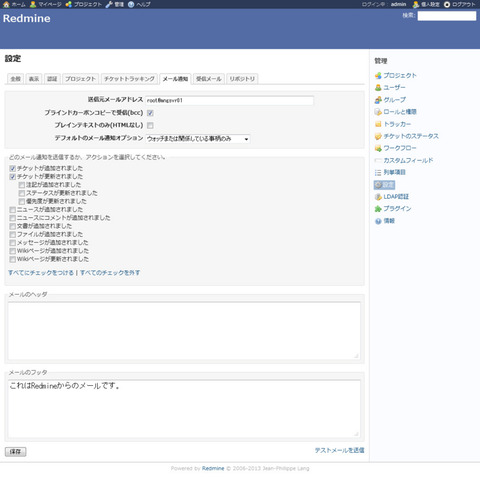The height and width of the screenshot is (483, 480).
Task: Click すべてのチェックを外す link
Action: click(x=110, y=273)
